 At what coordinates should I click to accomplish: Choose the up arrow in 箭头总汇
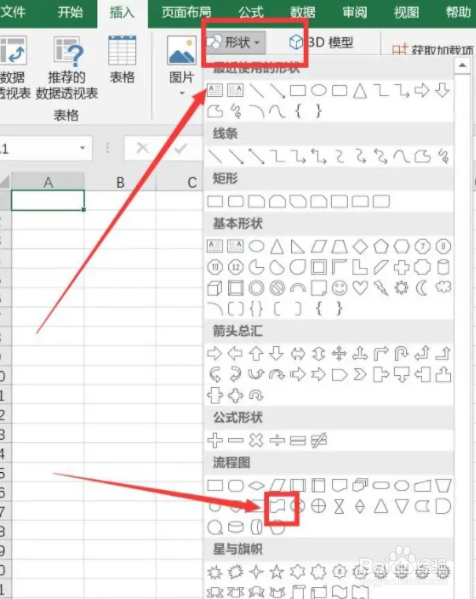click(x=256, y=354)
